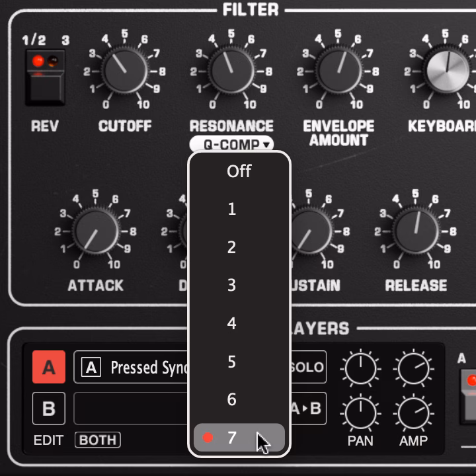Viewport: 476px width, 476px height.
Task: Choose Q-COMP value 4
Action: tap(239, 323)
